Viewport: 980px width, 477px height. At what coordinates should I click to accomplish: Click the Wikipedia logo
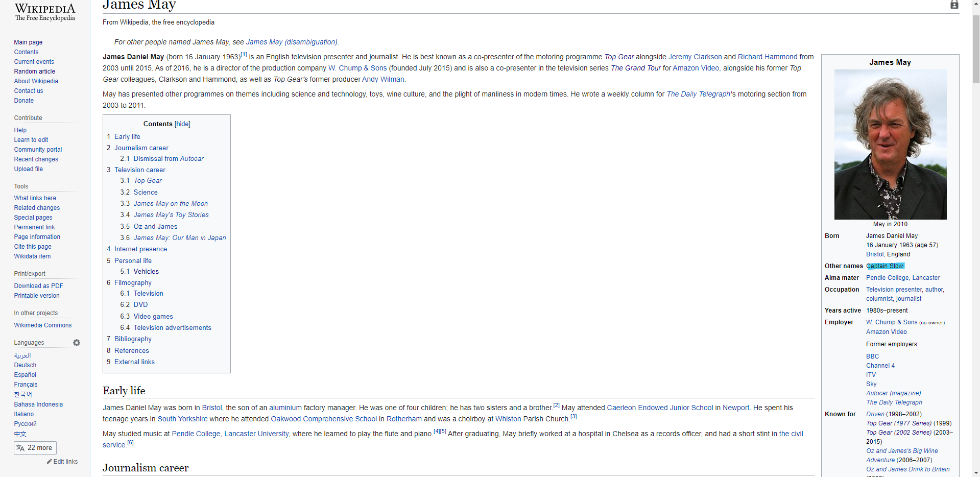[x=45, y=11]
